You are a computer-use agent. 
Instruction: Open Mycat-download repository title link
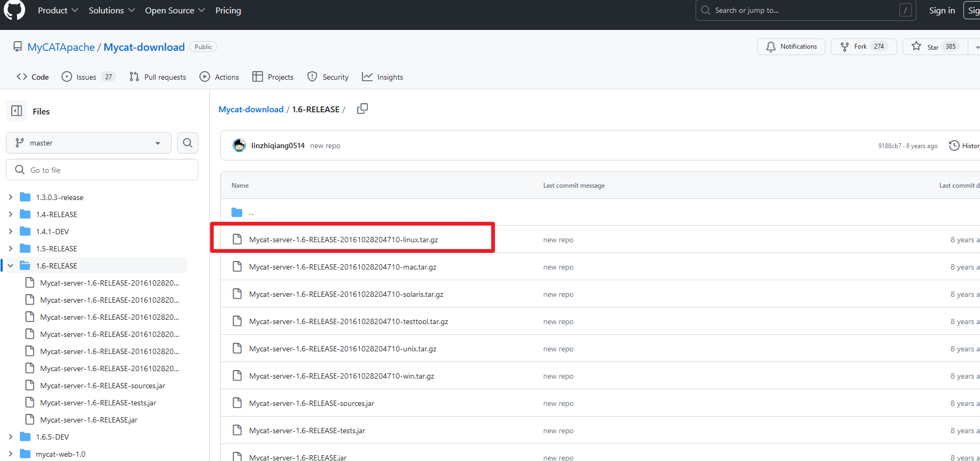[144, 47]
